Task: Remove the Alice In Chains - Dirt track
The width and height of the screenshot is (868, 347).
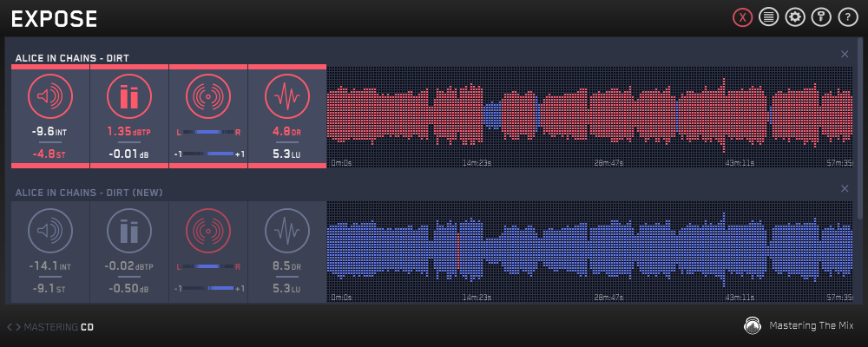Action: 845,54
